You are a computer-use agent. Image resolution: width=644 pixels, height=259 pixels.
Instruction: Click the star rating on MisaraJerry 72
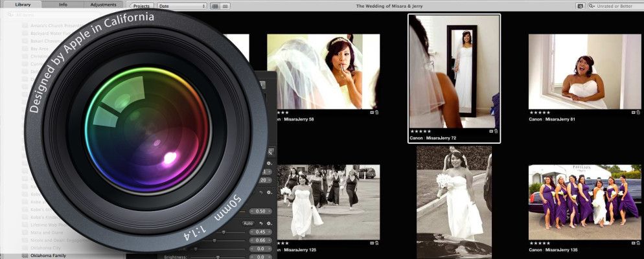(x=420, y=131)
